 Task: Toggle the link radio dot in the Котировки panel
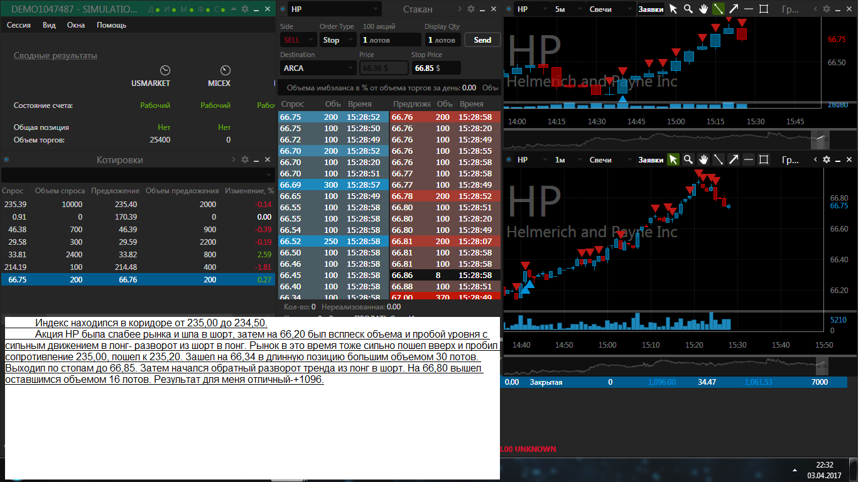[x=6, y=159]
